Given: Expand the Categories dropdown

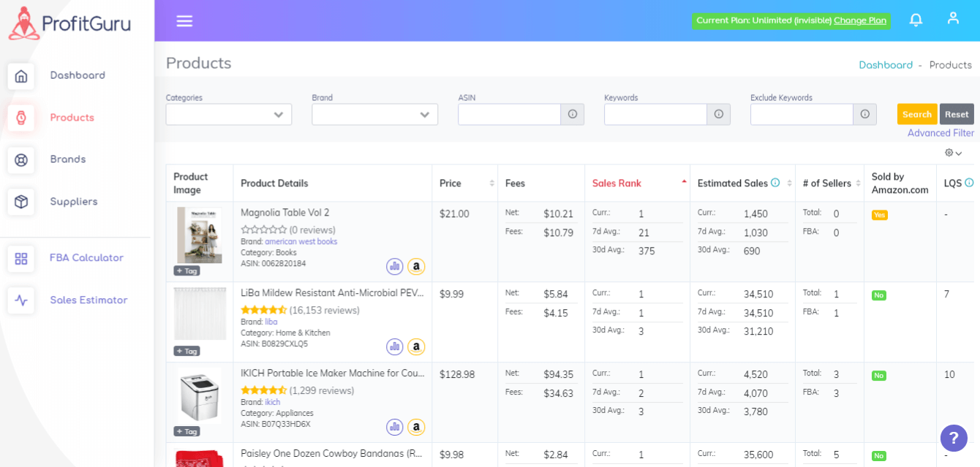Looking at the screenshot, I should (x=229, y=114).
